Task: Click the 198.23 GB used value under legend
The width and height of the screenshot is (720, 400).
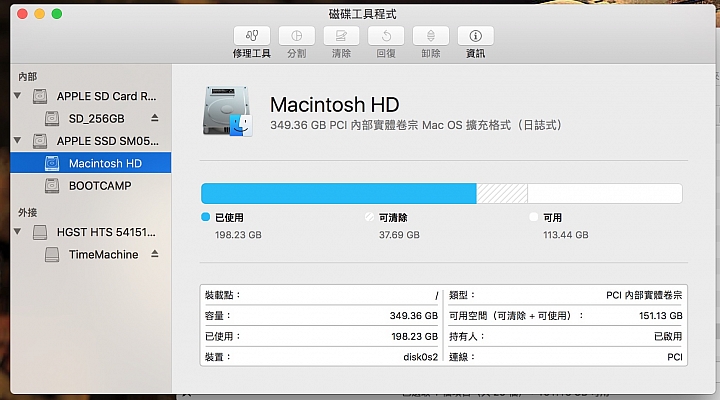Action: 238,235
